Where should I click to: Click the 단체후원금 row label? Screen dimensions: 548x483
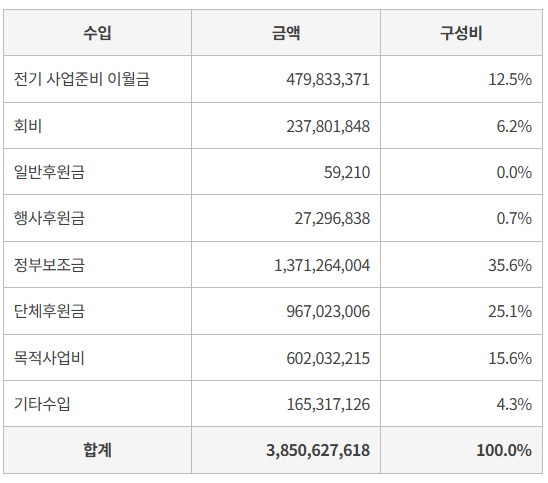tap(49, 311)
